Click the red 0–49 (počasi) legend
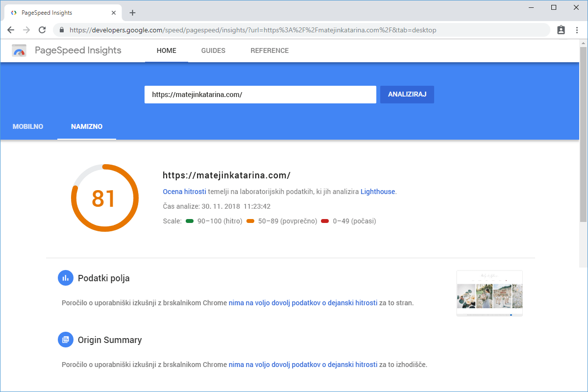 pos(348,221)
